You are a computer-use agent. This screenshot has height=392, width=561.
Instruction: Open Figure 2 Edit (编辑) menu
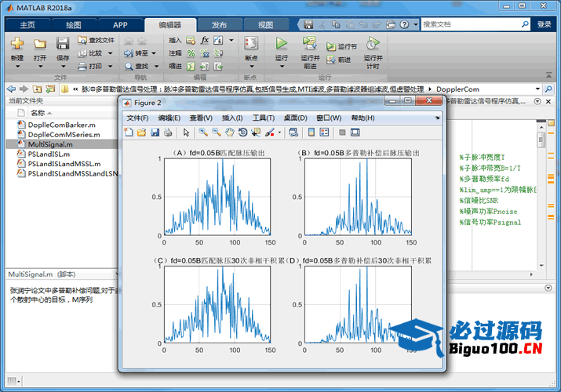169,118
